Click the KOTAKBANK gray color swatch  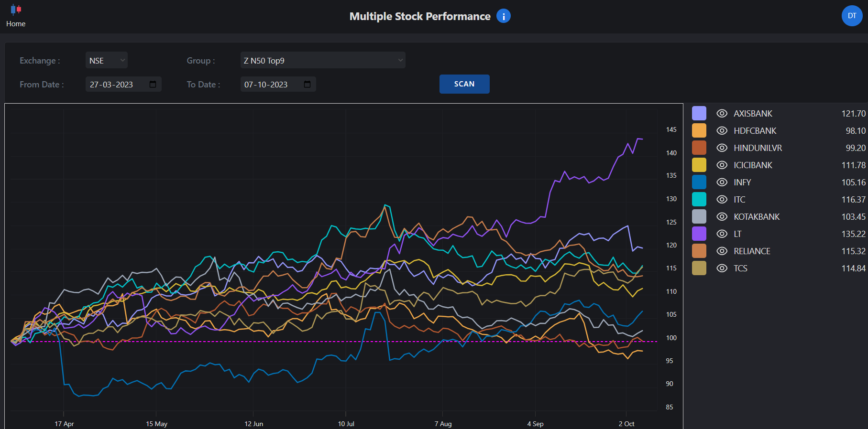(x=699, y=216)
